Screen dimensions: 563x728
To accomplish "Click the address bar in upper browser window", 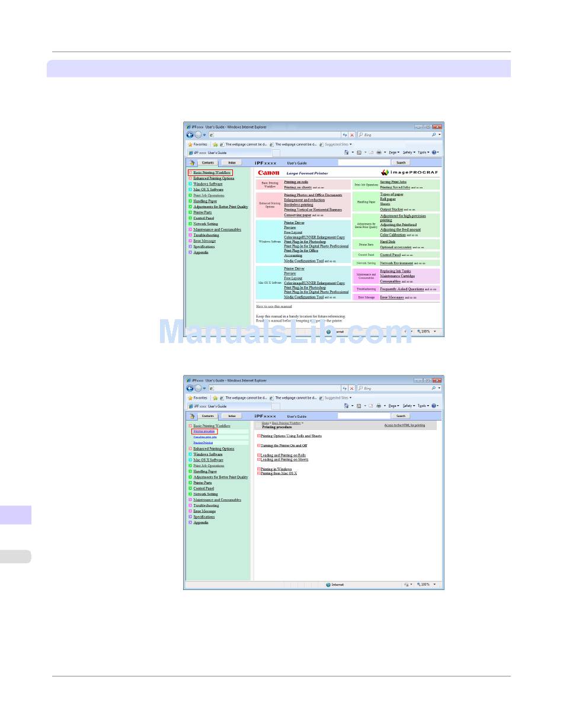I will (274, 135).
